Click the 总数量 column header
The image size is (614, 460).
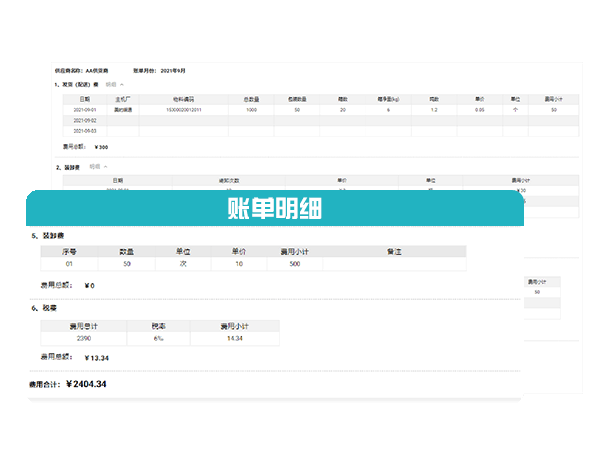pos(250,99)
